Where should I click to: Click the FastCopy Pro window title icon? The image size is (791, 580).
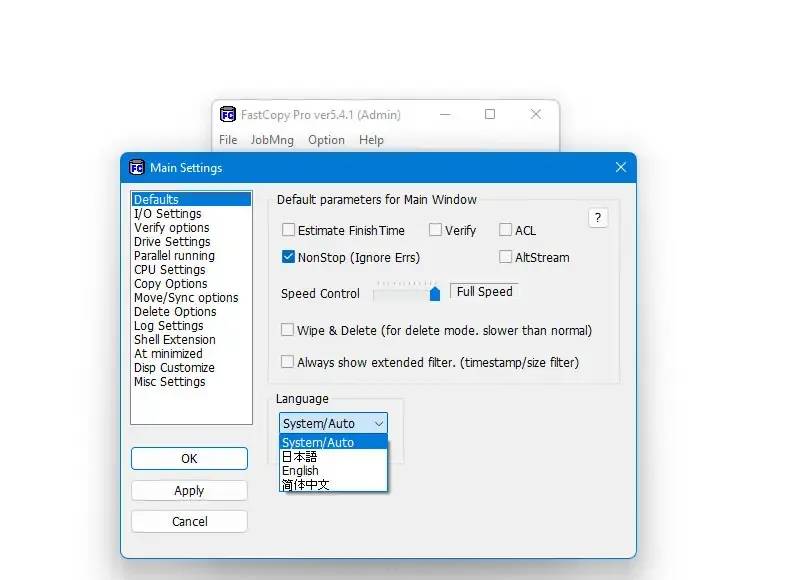pos(228,115)
